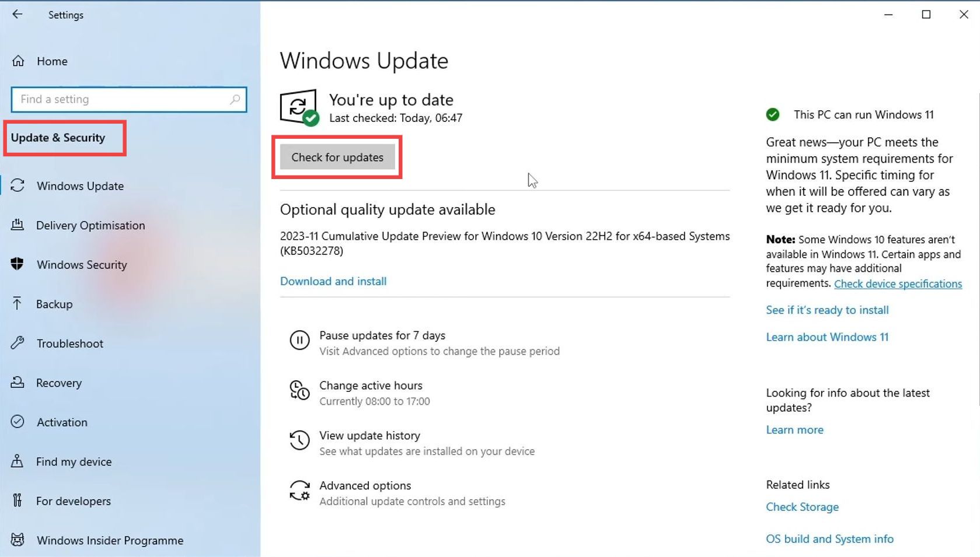
Task: Click the Find my device person icon
Action: point(18,461)
